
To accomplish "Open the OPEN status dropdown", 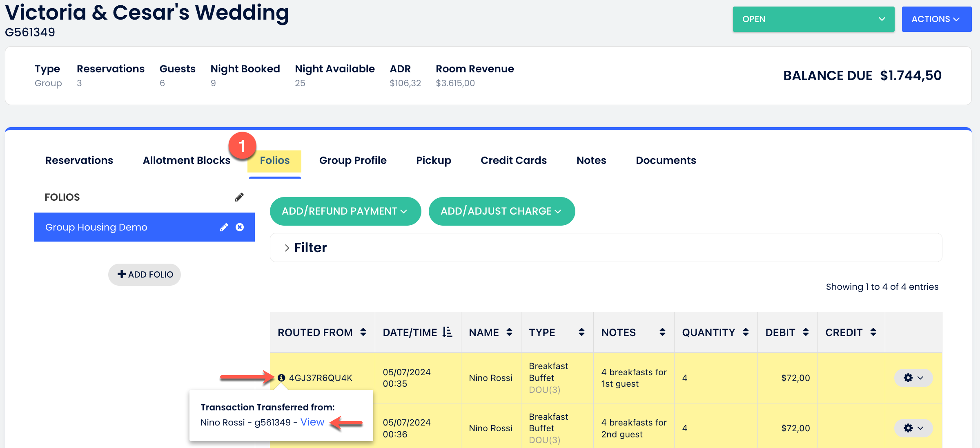I will pos(813,19).
